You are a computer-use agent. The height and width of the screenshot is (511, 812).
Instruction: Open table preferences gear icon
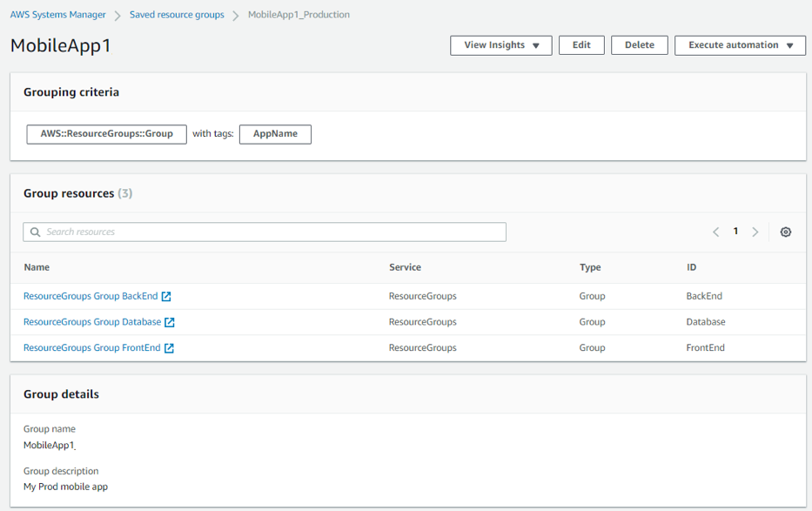coord(786,232)
